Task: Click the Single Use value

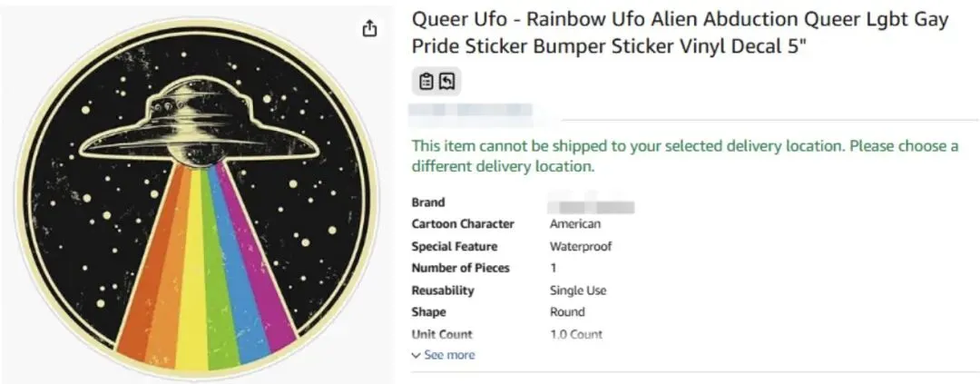Action: [x=578, y=290]
